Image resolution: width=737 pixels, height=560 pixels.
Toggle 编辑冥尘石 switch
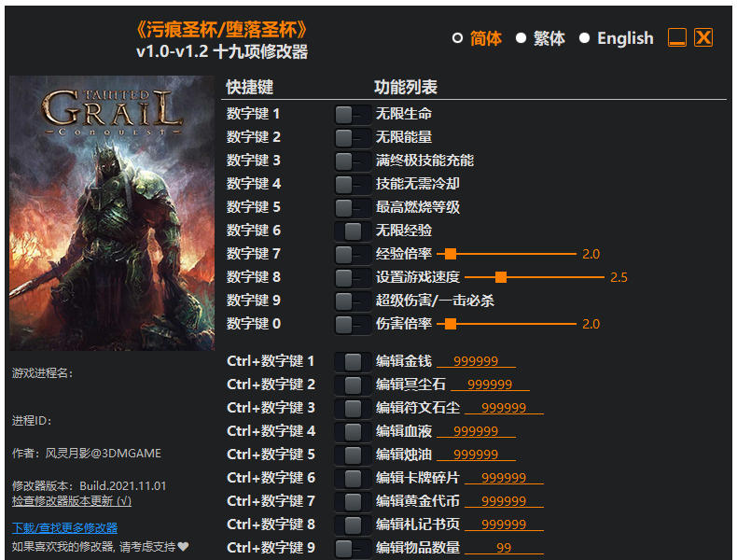353,385
